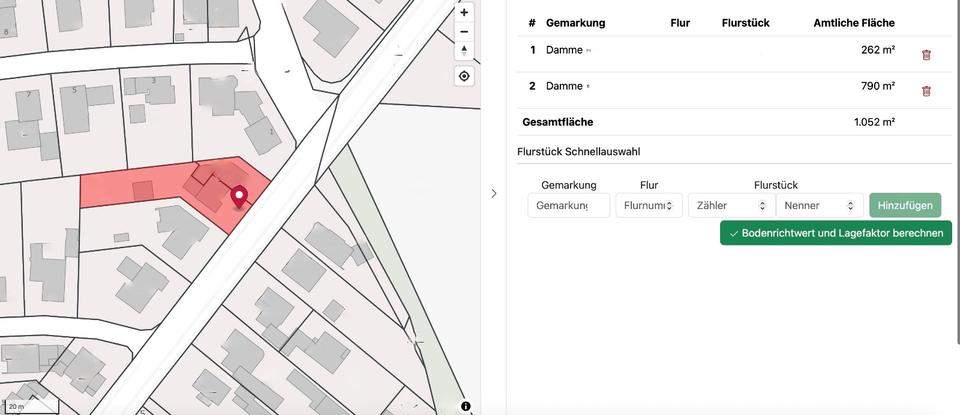Click the Zähler number stepper
This screenshot has height=415, width=960.
pyautogui.click(x=730, y=206)
